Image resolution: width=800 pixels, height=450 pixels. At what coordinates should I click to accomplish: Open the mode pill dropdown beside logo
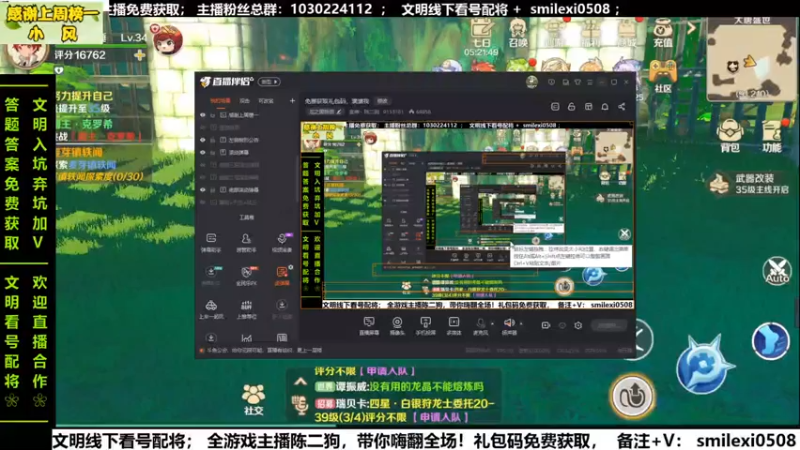click(269, 82)
